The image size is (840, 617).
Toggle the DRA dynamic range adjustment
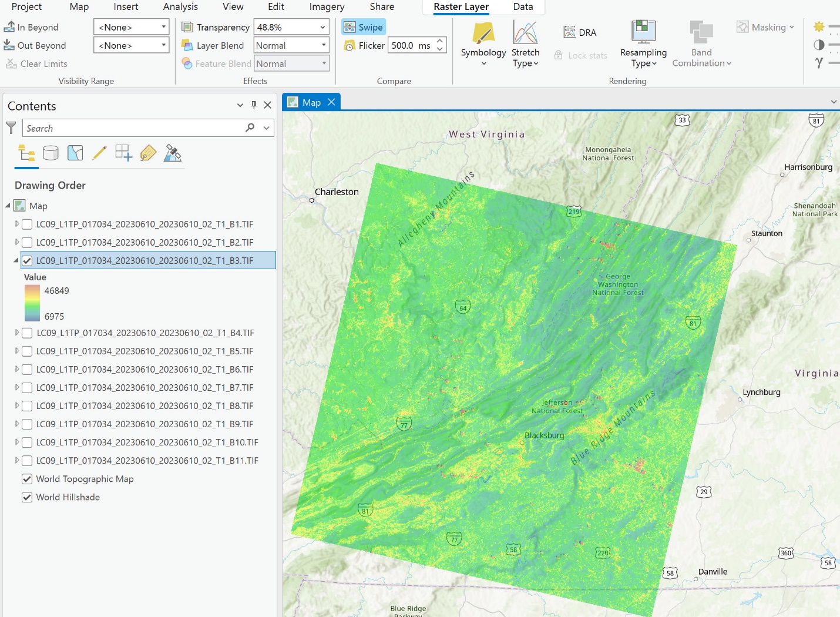coord(580,32)
